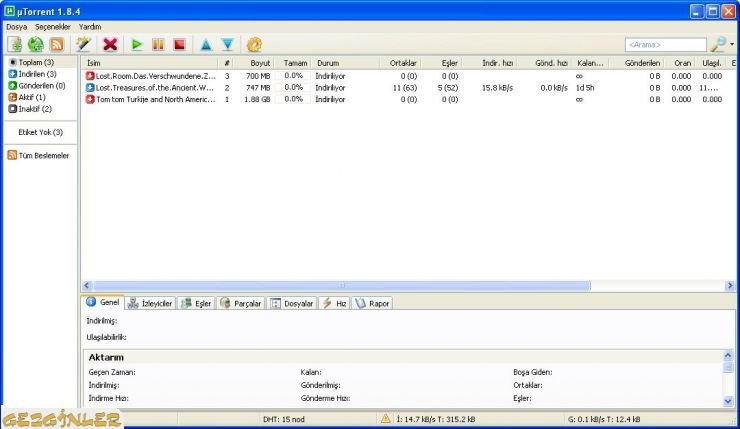Open the search engine dropdown arrow

tap(732, 44)
